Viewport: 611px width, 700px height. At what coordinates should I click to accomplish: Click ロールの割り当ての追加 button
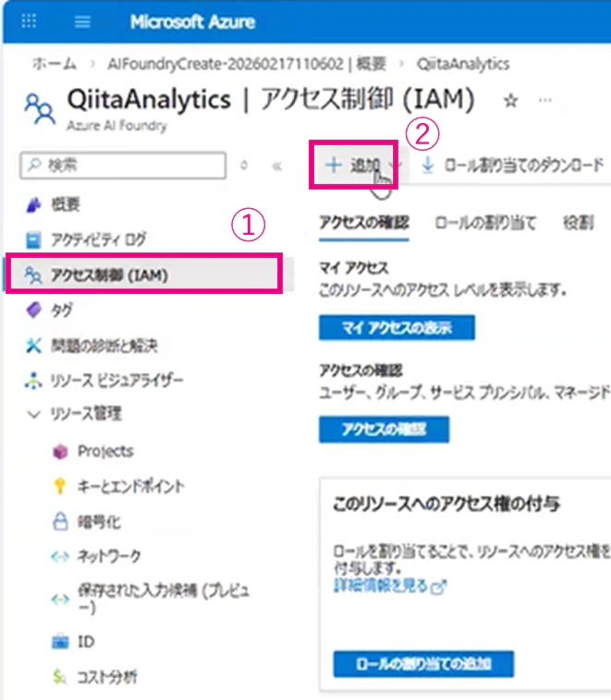[423, 664]
